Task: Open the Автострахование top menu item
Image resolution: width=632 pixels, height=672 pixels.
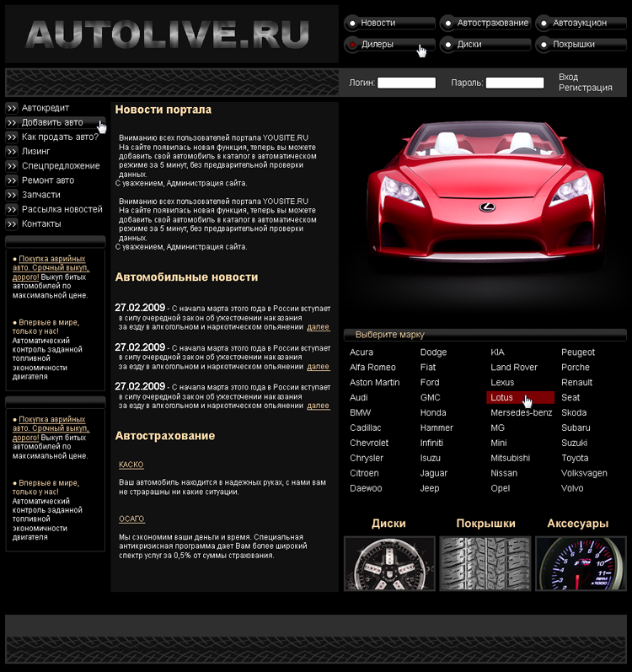Action: (x=485, y=23)
